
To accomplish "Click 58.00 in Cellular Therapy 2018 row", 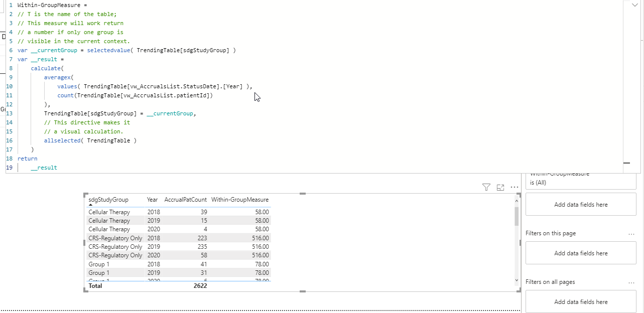I will [x=262, y=212].
